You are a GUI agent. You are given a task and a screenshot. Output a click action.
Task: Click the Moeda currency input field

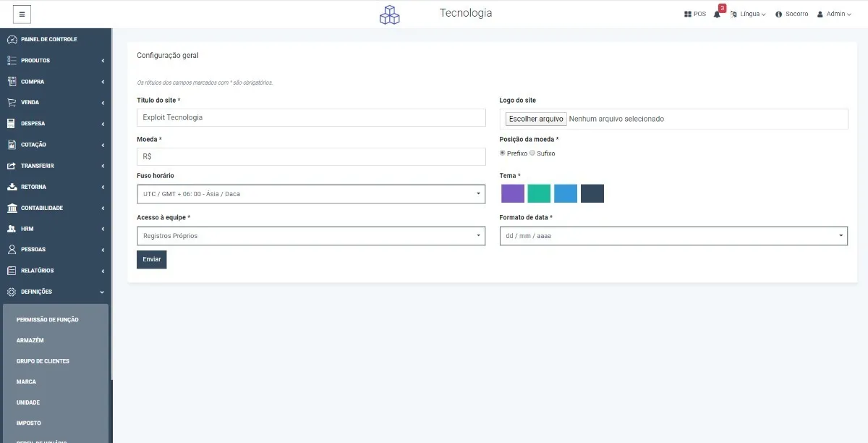pos(311,156)
